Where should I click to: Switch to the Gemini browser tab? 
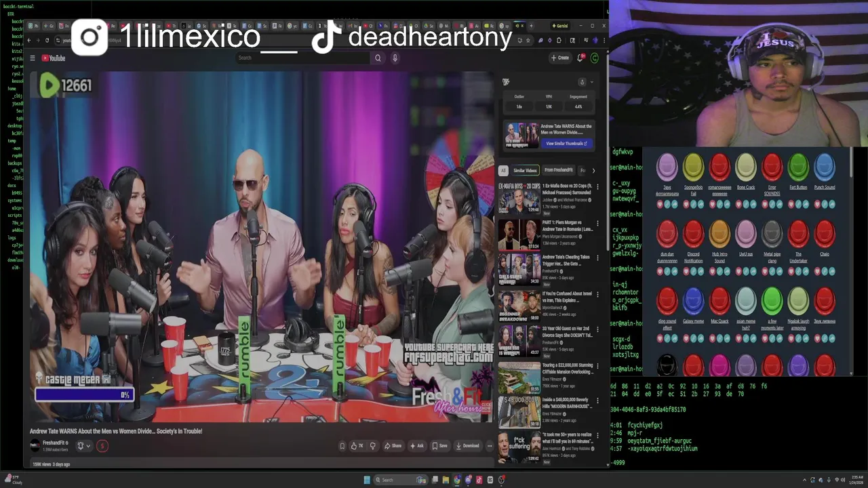tap(559, 26)
